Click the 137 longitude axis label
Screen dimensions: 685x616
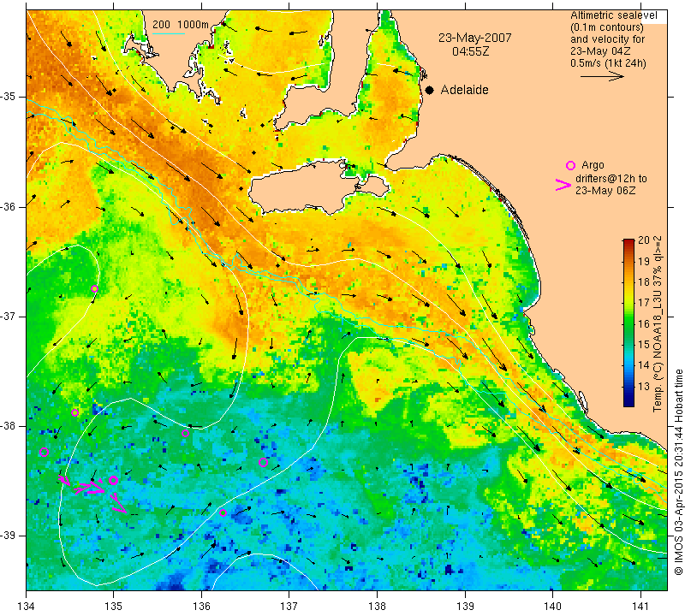tap(289, 606)
